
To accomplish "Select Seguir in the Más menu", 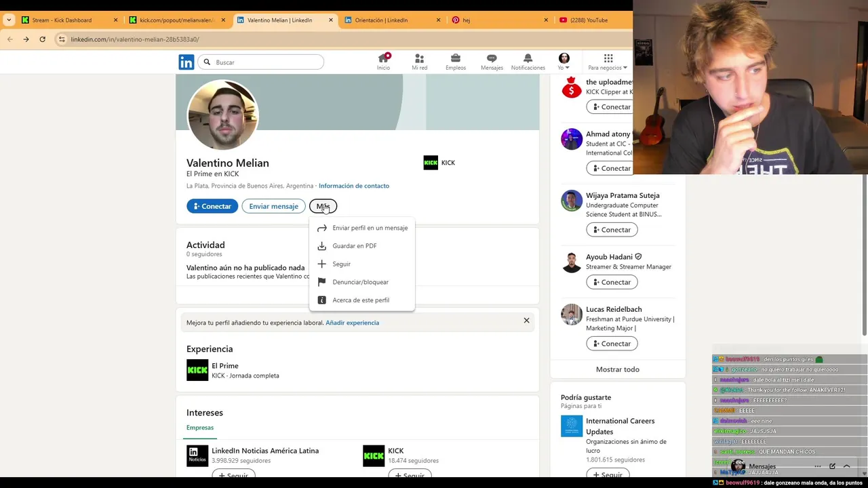I will (x=362, y=264).
